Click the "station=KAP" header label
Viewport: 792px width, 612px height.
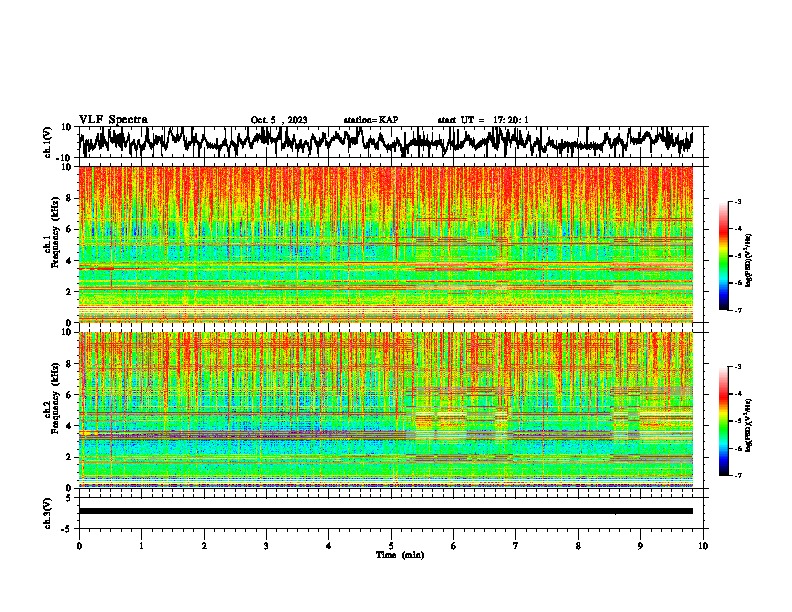click(371, 120)
